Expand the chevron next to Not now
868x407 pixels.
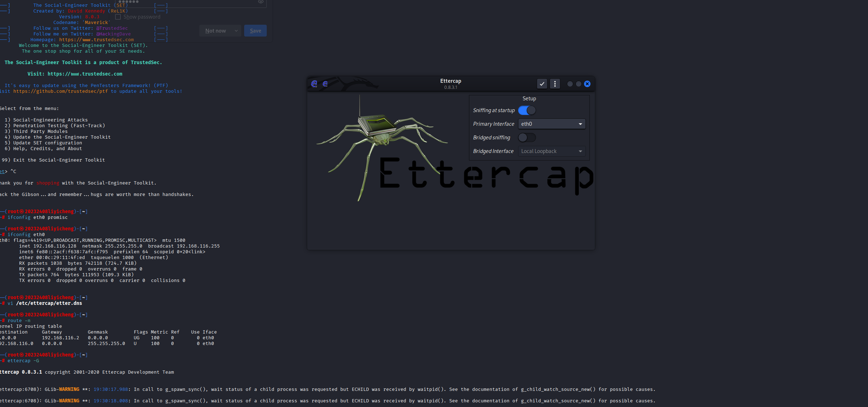(x=236, y=31)
